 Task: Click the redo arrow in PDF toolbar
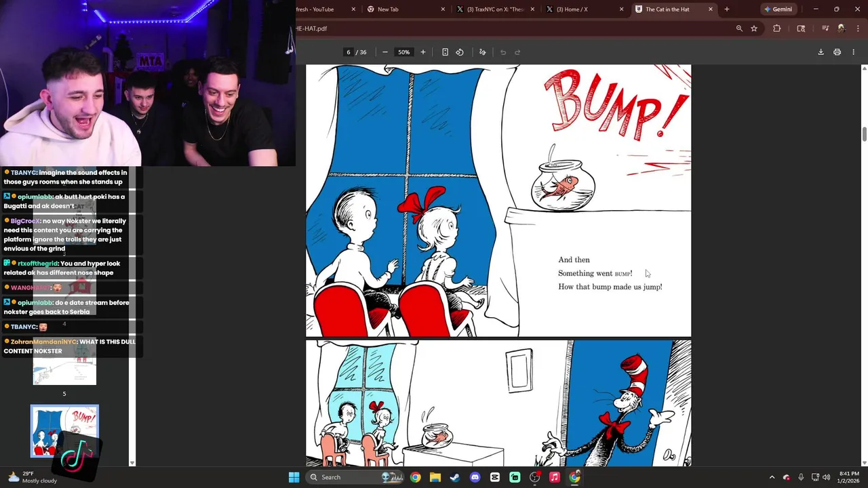point(517,52)
